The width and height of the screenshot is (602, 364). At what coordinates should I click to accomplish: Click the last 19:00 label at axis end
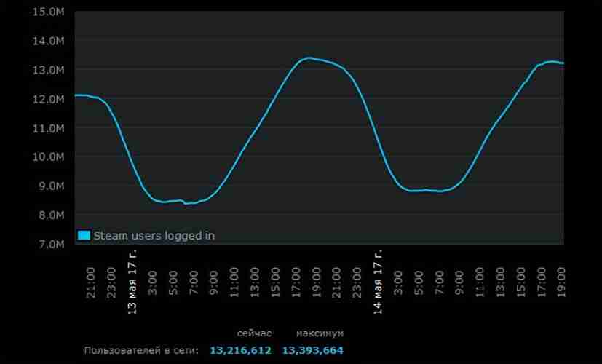pyautogui.click(x=561, y=280)
